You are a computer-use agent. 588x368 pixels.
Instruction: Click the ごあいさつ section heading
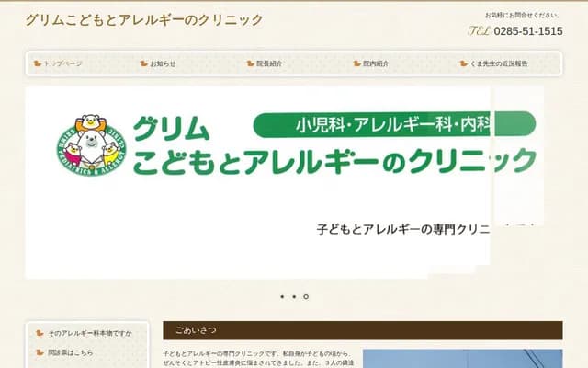(x=196, y=330)
